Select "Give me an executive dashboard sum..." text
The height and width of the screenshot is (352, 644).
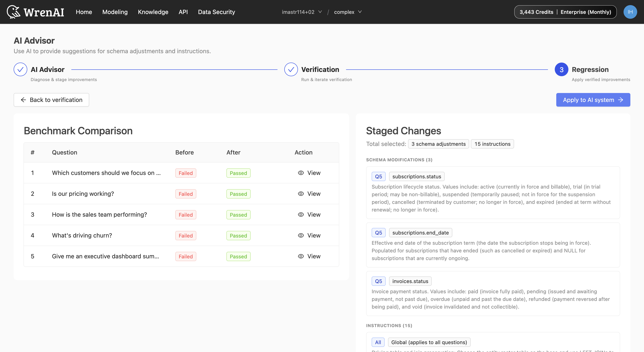click(105, 256)
